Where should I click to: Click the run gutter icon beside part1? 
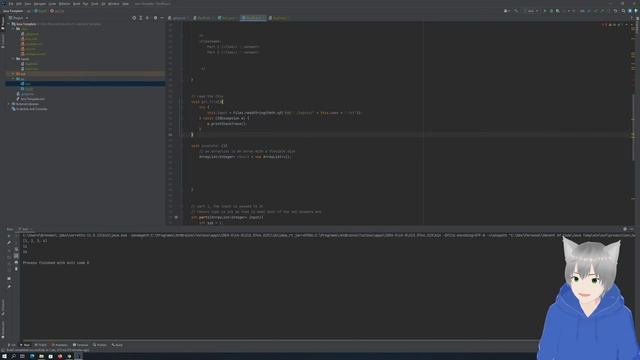click(x=176, y=217)
